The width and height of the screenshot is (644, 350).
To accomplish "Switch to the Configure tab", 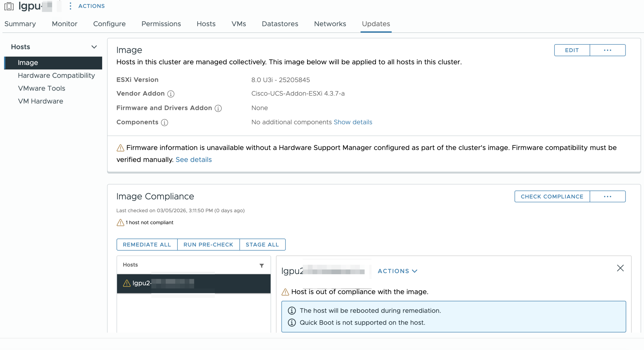I will tap(109, 24).
